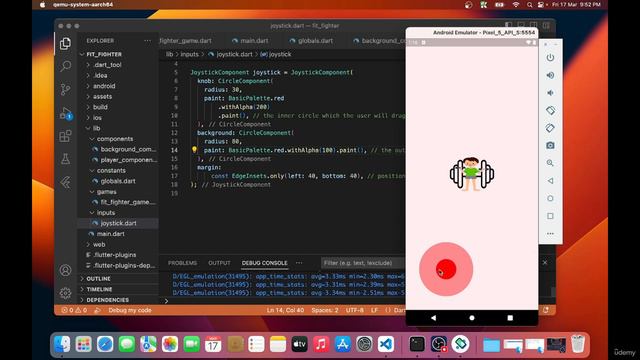The width and height of the screenshot is (640, 360).
Task: Expand the DEPENDENCIES section
Action: point(107,300)
